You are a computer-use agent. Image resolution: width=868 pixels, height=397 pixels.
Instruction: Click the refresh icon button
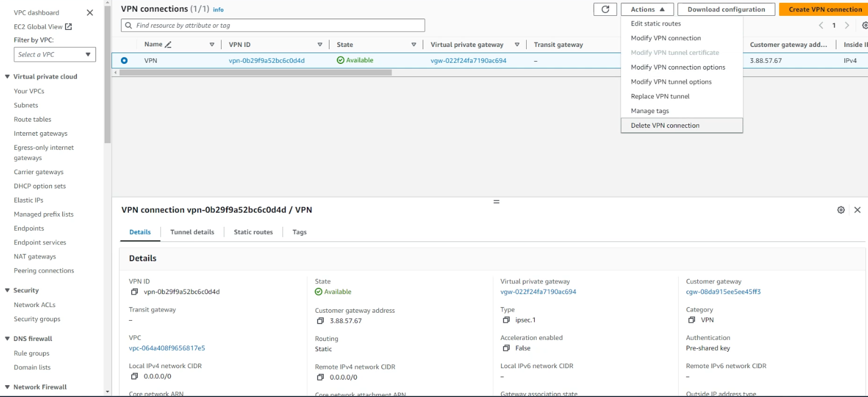[x=605, y=9]
